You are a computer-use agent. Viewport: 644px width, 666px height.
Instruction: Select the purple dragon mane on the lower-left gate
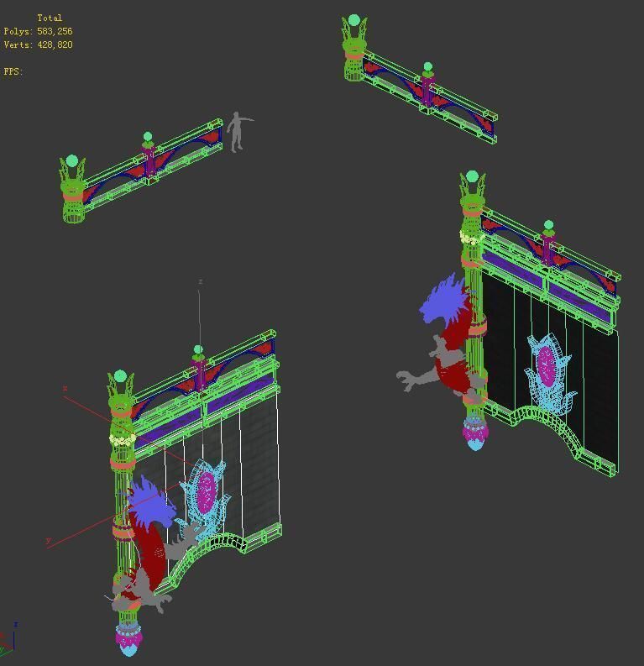point(150,505)
